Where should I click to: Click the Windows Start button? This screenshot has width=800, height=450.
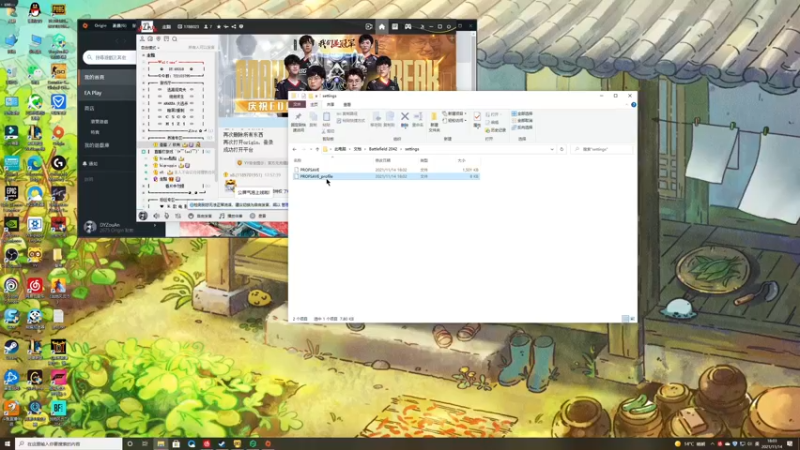coord(7,444)
